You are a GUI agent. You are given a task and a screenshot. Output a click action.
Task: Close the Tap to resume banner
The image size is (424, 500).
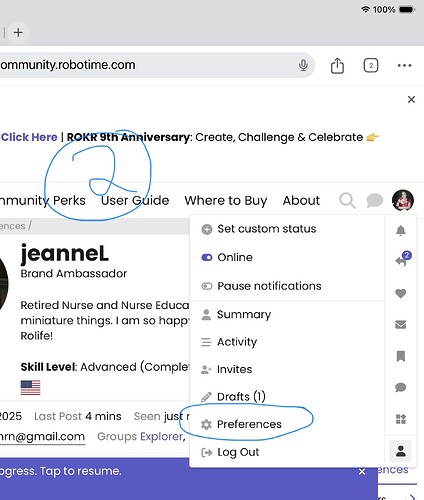(x=362, y=472)
